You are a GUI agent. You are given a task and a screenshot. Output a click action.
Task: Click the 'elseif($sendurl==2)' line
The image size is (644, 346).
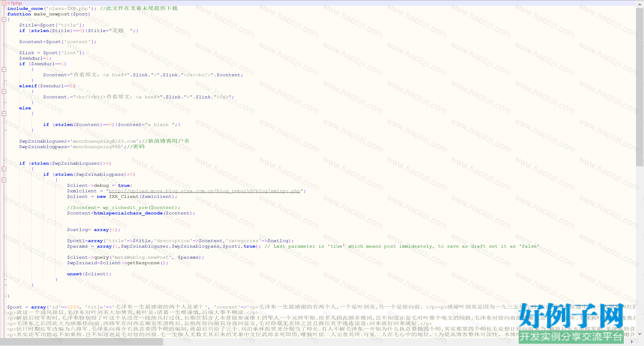[47, 86]
